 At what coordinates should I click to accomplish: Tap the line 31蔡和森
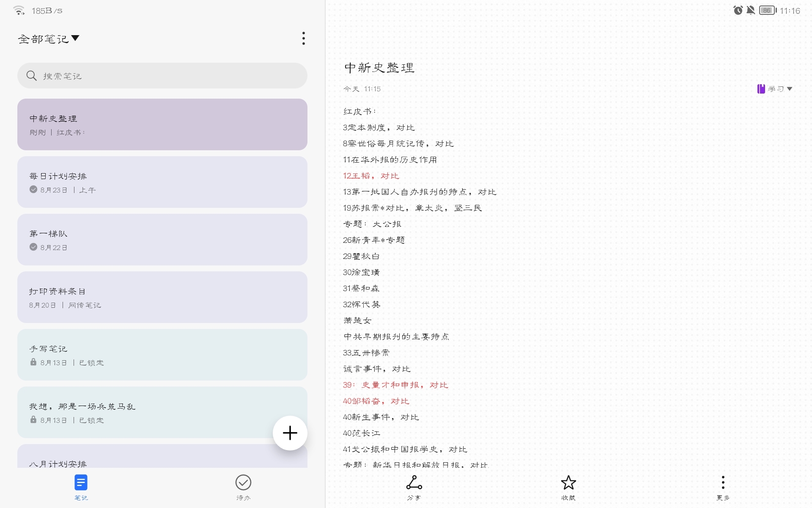point(361,288)
